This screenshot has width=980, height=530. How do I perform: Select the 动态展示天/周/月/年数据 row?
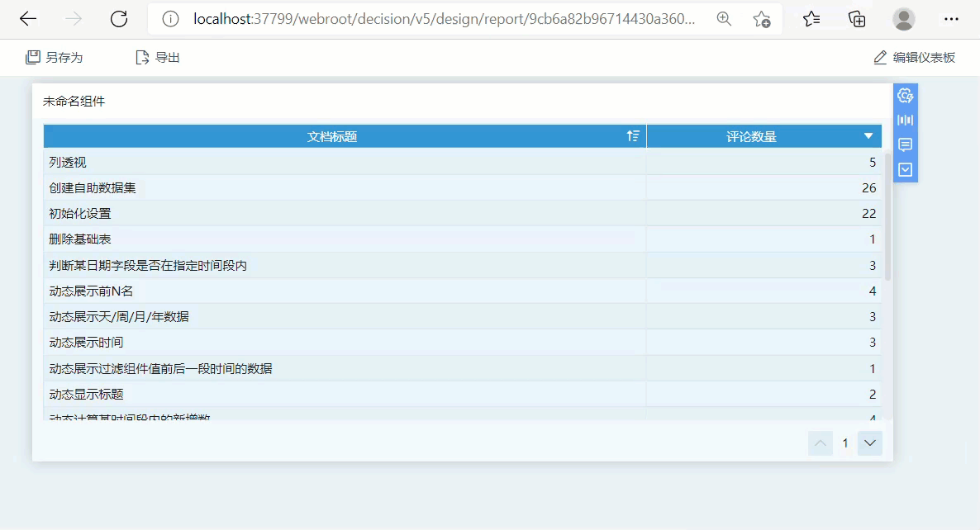(x=463, y=316)
